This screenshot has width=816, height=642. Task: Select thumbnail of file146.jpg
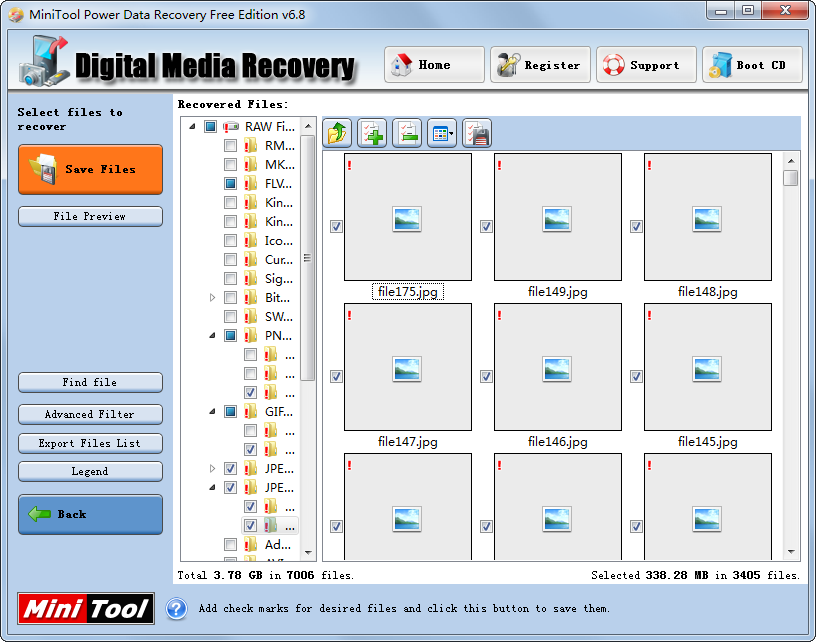coord(558,367)
